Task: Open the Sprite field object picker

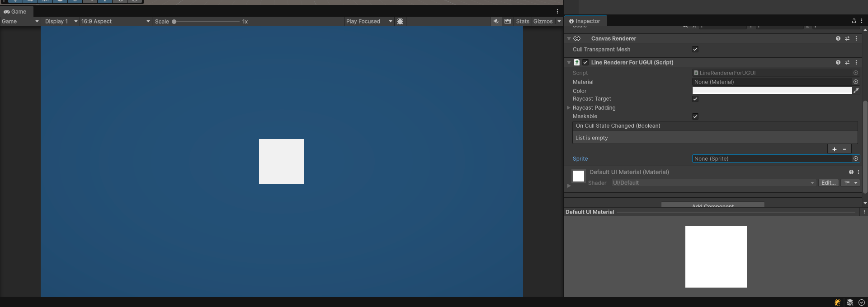Action: (856, 158)
